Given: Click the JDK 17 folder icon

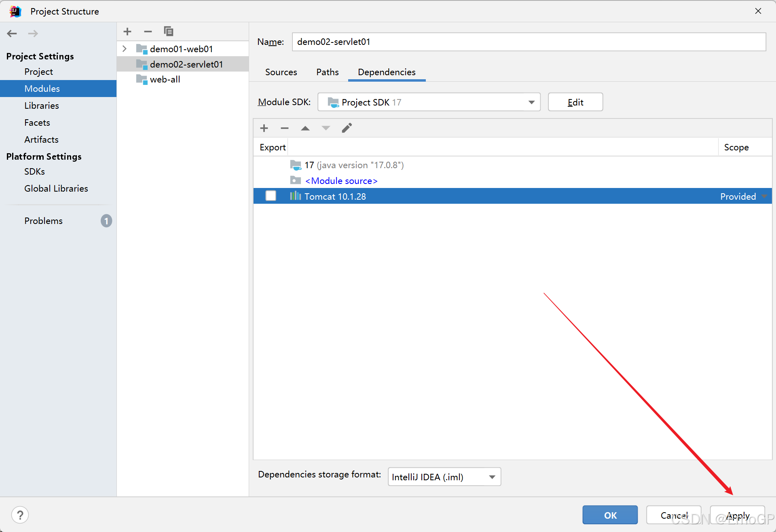Looking at the screenshot, I should click(x=296, y=165).
